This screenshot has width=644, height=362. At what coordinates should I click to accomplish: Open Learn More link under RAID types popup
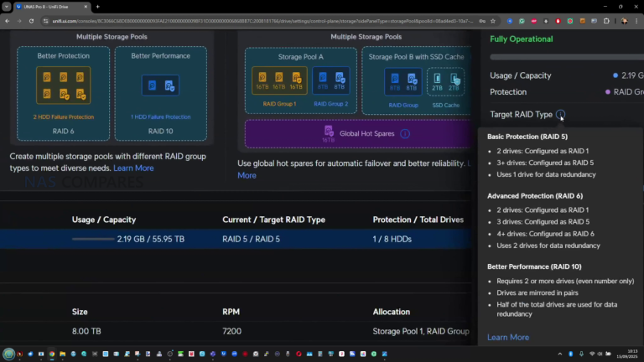[508, 337]
